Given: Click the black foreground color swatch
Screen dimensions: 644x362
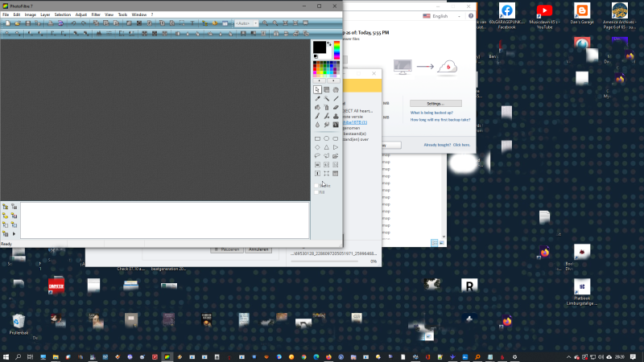Looking at the screenshot, I should (319, 47).
